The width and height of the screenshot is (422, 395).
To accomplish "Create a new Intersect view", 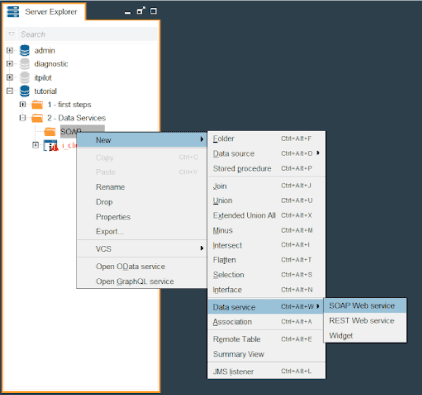I will tap(266, 245).
